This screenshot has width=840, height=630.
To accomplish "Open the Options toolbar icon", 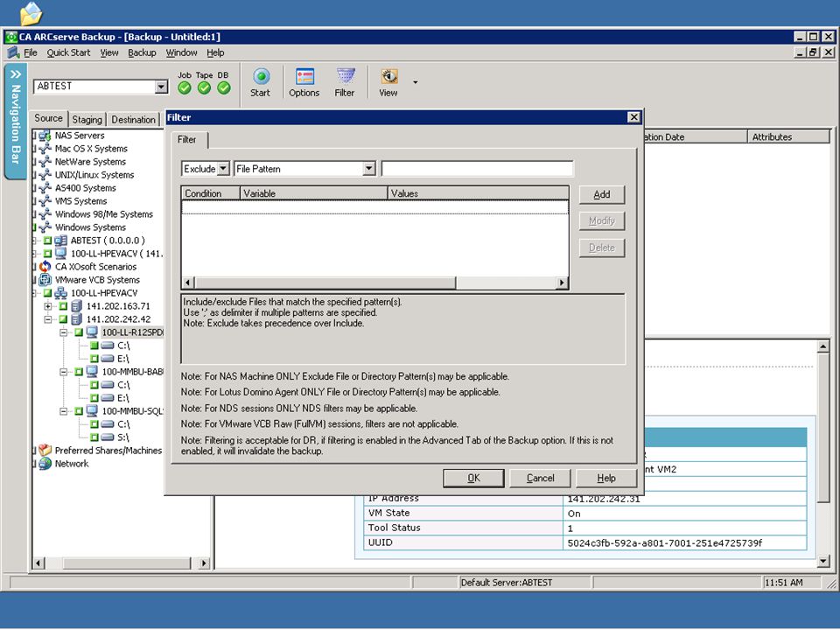I will click(304, 77).
